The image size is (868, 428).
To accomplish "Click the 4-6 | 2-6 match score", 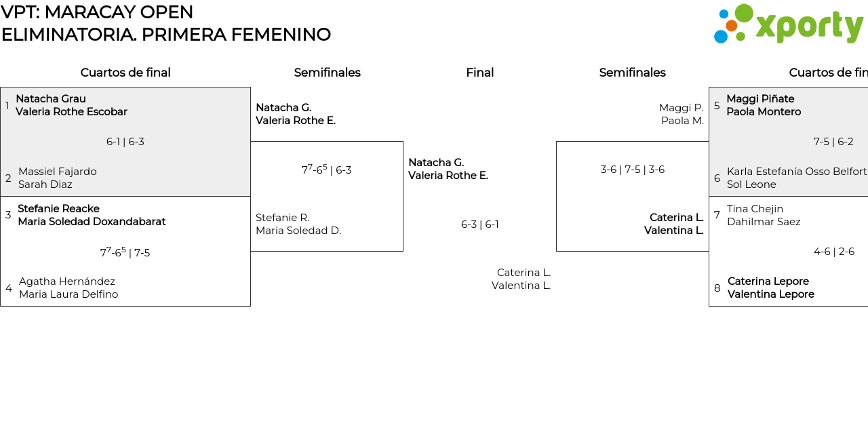I will tap(833, 252).
